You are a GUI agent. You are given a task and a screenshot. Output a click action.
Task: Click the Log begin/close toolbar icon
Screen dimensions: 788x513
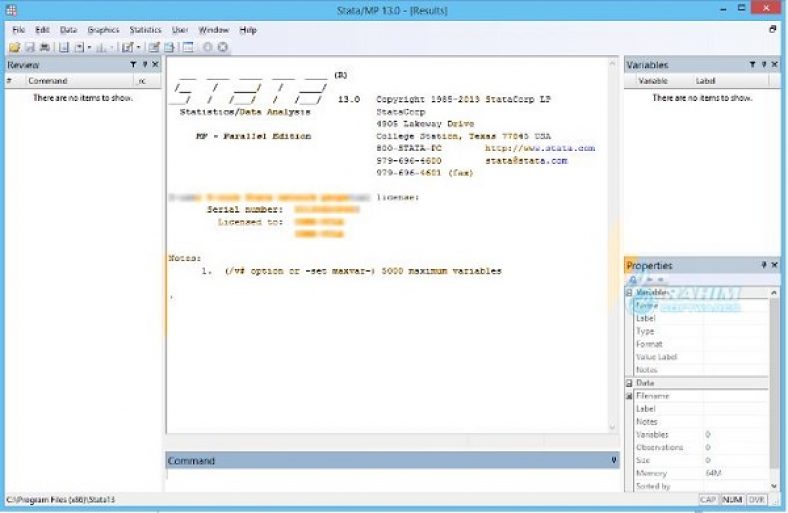click(62, 47)
